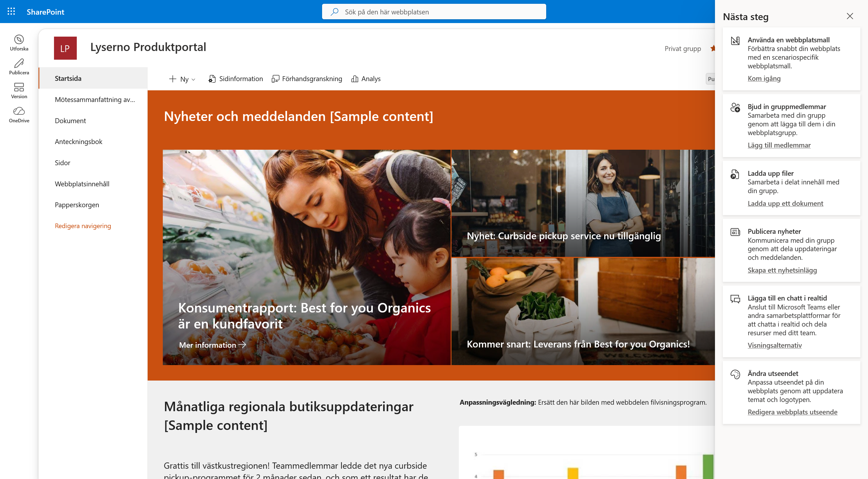The width and height of the screenshot is (868, 479).
Task: Open Publicera in the left rail
Action: pos(19,67)
